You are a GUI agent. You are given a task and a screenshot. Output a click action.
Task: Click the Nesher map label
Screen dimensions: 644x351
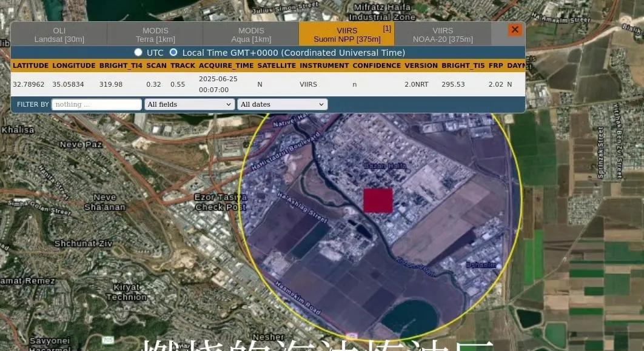pyautogui.click(x=269, y=337)
